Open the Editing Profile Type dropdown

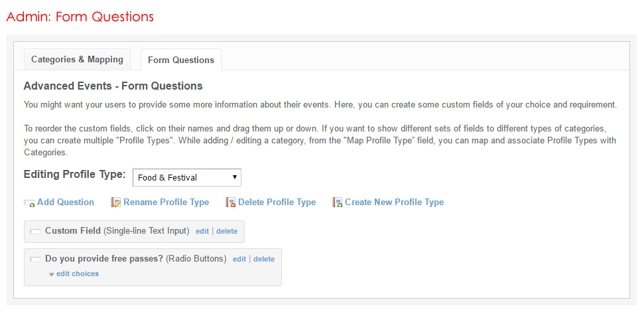point(187,177)
